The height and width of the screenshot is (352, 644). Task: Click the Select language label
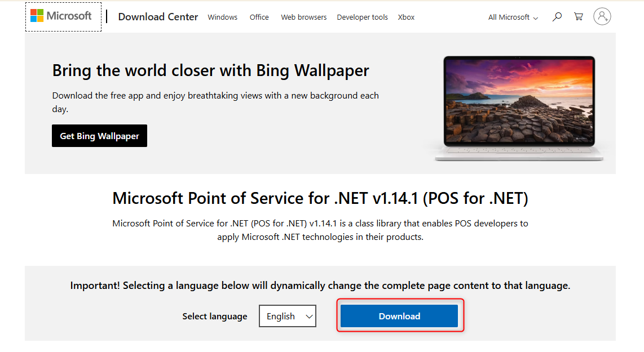[214, 317]
